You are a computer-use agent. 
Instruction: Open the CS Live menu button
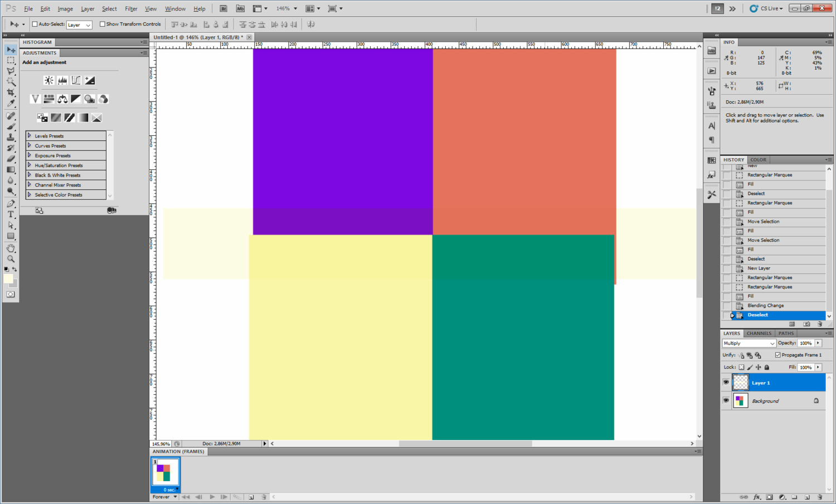[767, 8]
